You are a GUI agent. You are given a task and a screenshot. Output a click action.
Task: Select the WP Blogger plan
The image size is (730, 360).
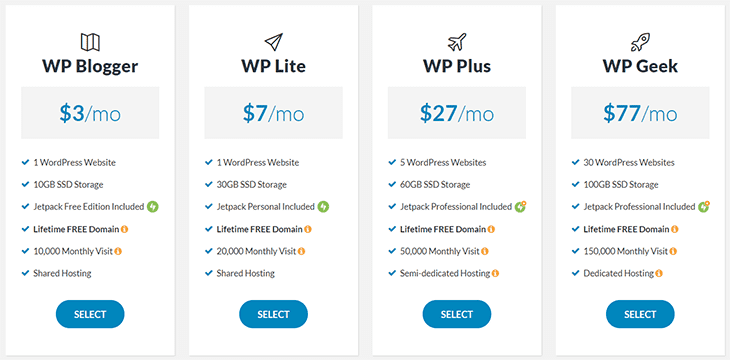90,314
